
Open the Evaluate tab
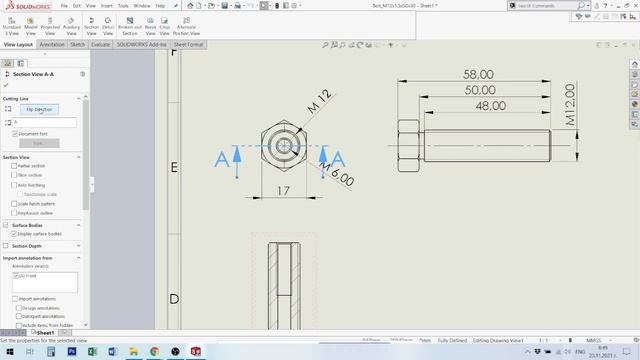[100, 44]
